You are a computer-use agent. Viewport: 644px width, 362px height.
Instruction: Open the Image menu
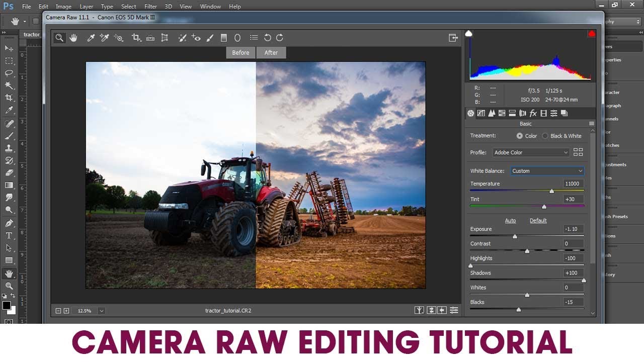point(63,7)
